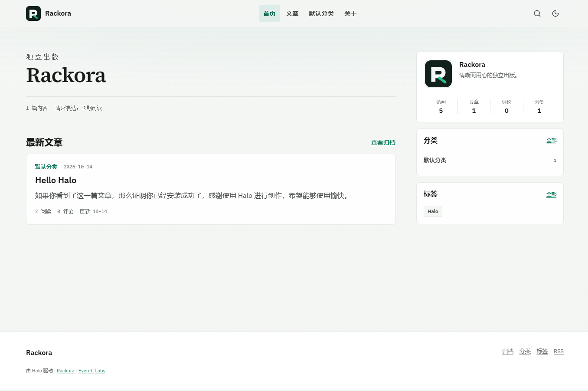
Task: Click the 访问 stat showing 5
Action: click(x=441, y=106)
